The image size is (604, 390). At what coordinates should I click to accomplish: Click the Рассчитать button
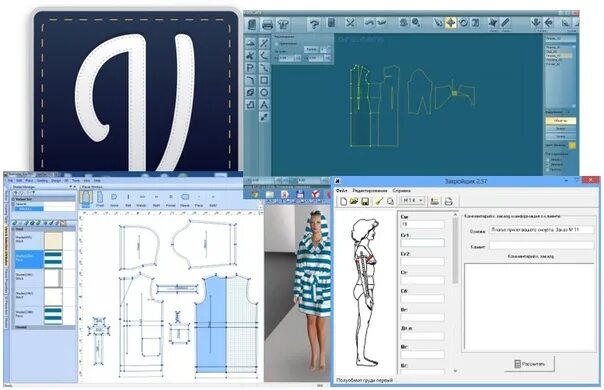click(530, 364)
